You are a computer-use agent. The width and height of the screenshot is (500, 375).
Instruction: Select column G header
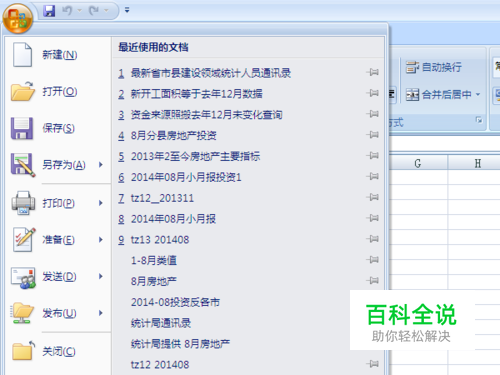point(418,163)
